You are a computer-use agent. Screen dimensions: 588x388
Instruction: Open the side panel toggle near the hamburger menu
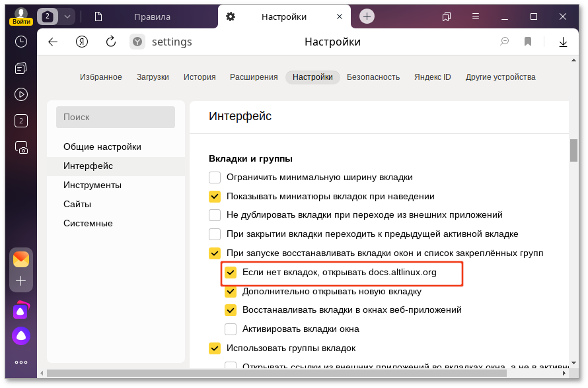446,16
